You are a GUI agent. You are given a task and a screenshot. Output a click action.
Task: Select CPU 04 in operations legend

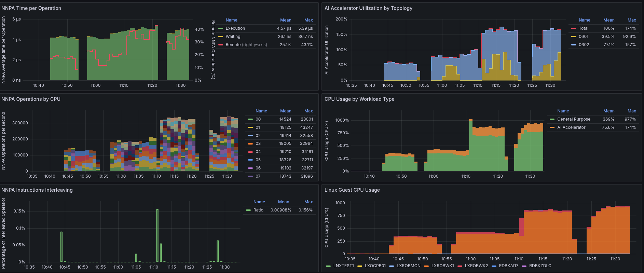pos(258,152)
